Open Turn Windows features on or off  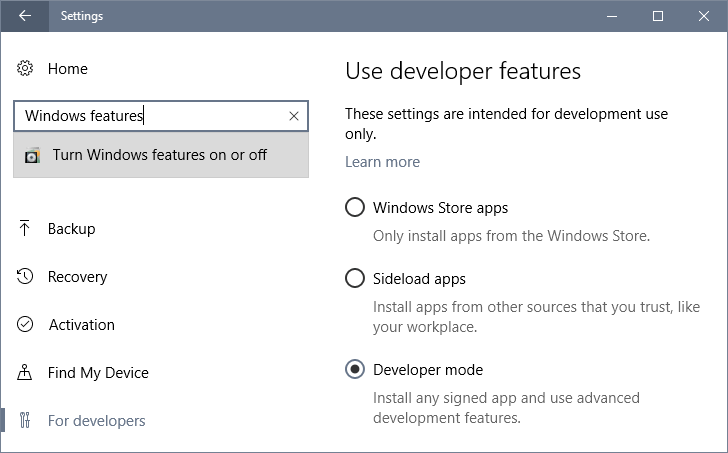coord(161,155)
